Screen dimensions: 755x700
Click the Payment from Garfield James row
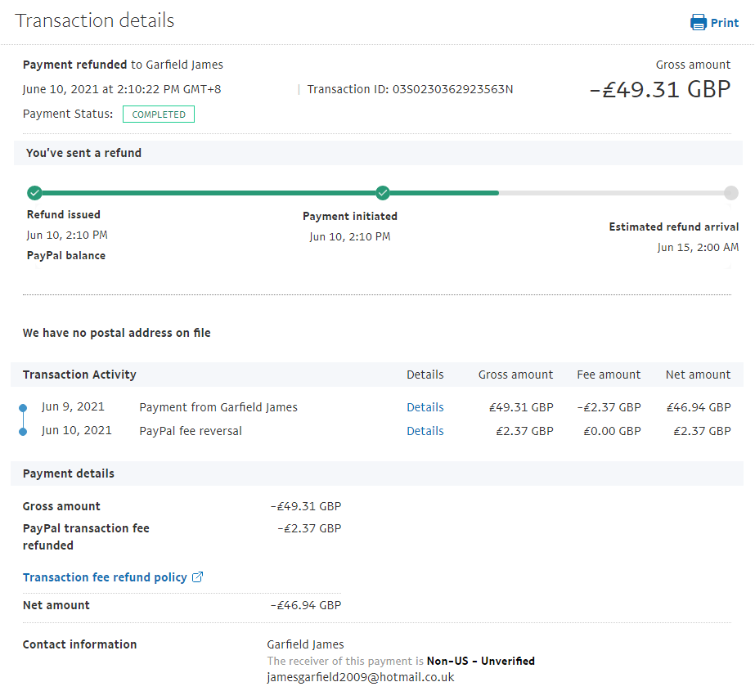point(218,407)
